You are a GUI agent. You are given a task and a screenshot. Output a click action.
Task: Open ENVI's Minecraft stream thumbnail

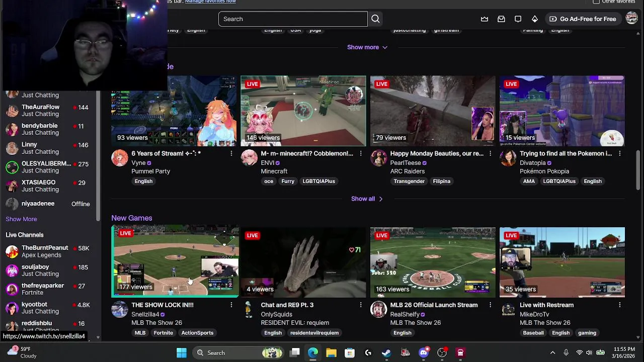click(x=303, y=111)
